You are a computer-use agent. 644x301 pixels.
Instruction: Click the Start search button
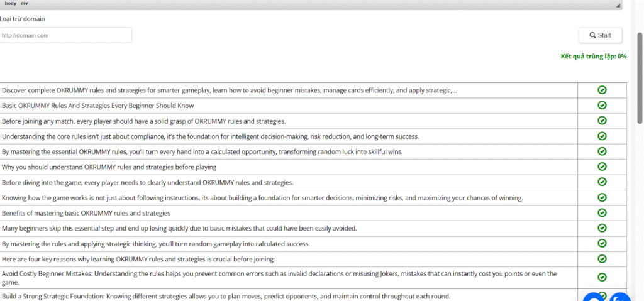[600, 35]
